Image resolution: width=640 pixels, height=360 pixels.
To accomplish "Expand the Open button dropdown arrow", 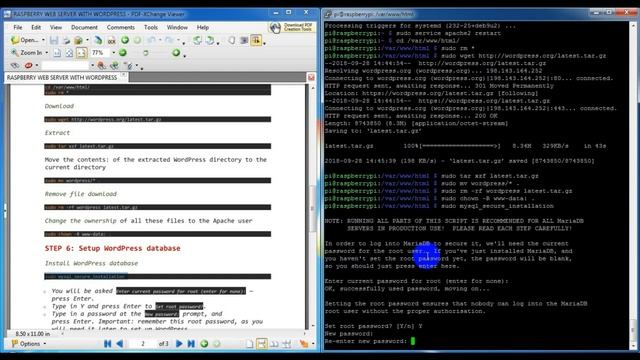I will tap(43, 40).
